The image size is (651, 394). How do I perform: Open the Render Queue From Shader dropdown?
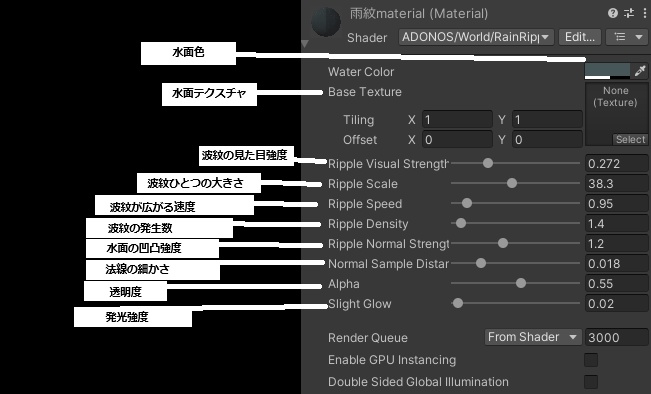tap(532, 337)
